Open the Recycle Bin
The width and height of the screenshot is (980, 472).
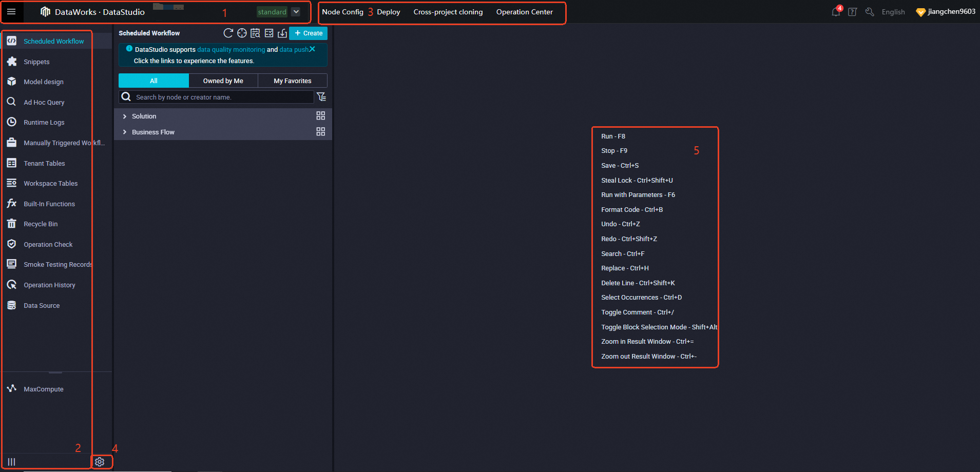[x=41, y=224]
